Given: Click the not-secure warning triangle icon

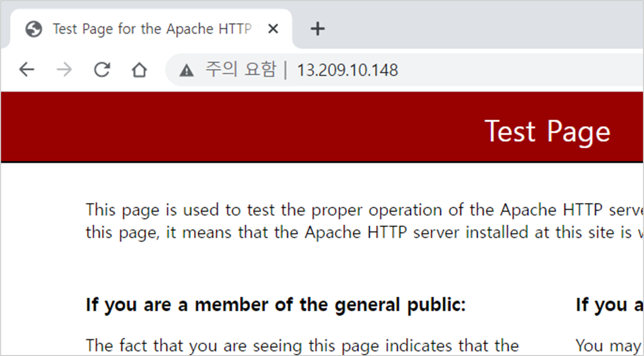Looking at the screenshot, I should 187,70.
